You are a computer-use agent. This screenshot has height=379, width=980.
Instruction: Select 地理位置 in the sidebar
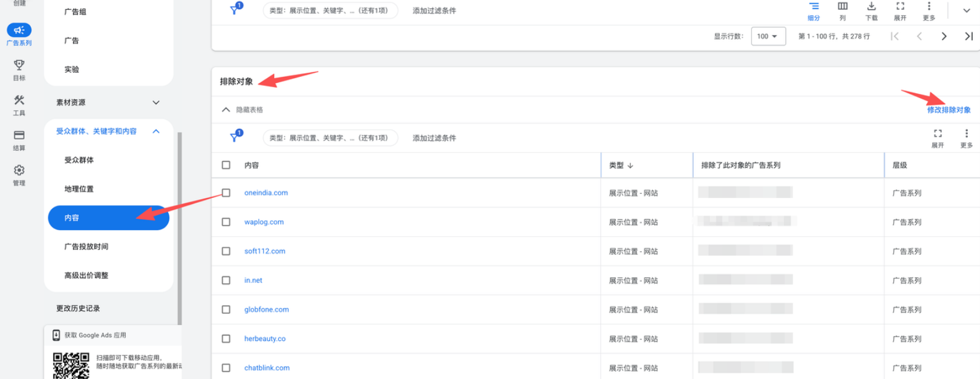click(x=79, y=189)
